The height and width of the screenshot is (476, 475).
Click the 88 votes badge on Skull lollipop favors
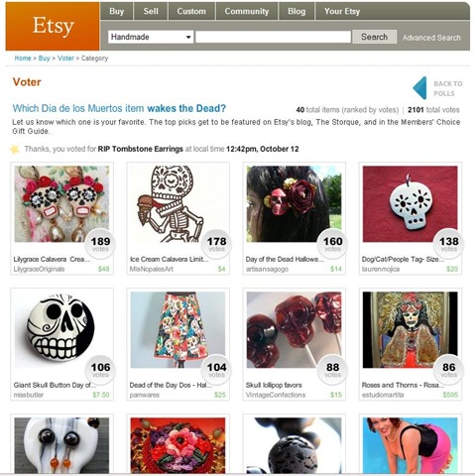[332, 370]
